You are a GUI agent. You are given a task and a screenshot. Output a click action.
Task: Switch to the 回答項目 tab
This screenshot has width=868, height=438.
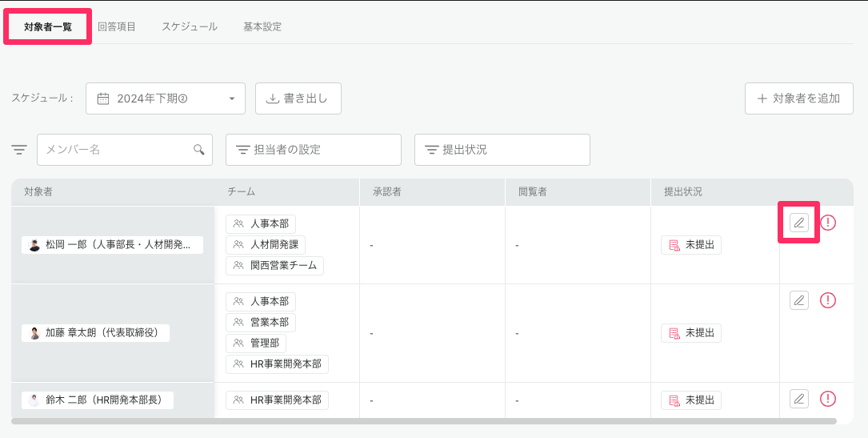tap(117, 26)
